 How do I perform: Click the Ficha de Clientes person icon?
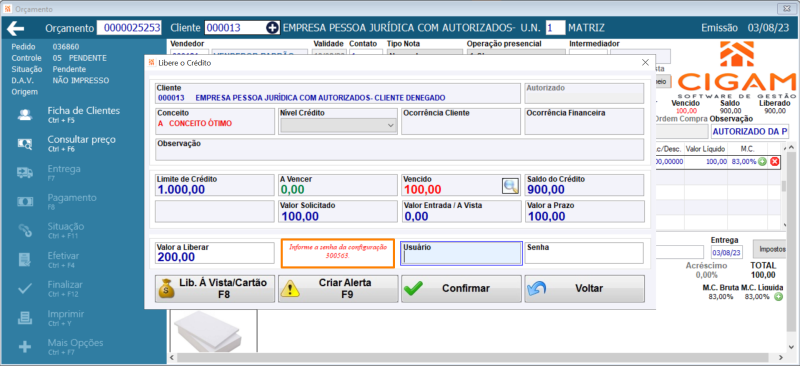25,114
